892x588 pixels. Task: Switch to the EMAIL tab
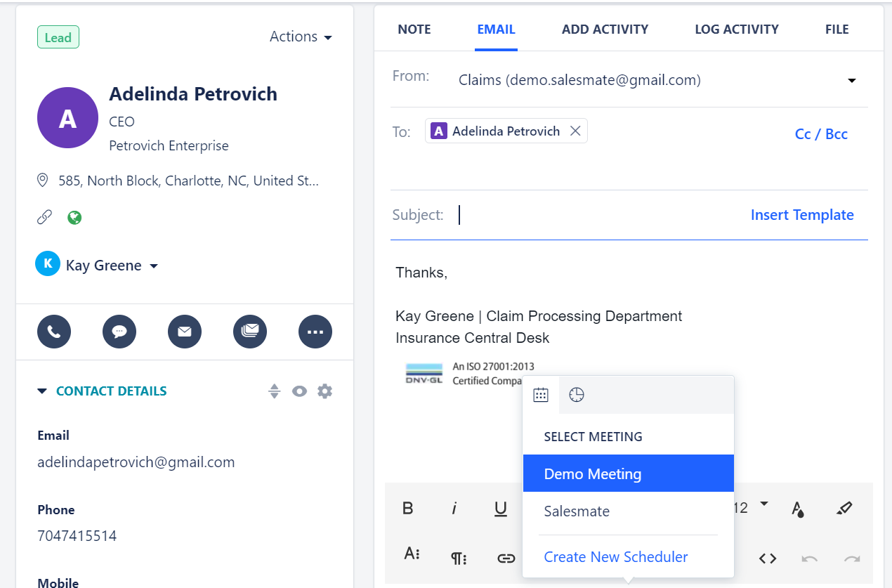click(496, 30)
